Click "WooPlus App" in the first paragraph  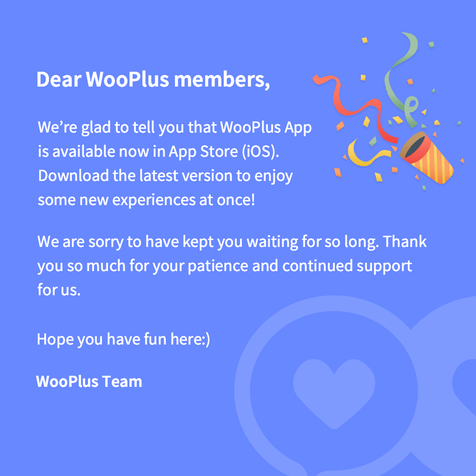[266, 127]
